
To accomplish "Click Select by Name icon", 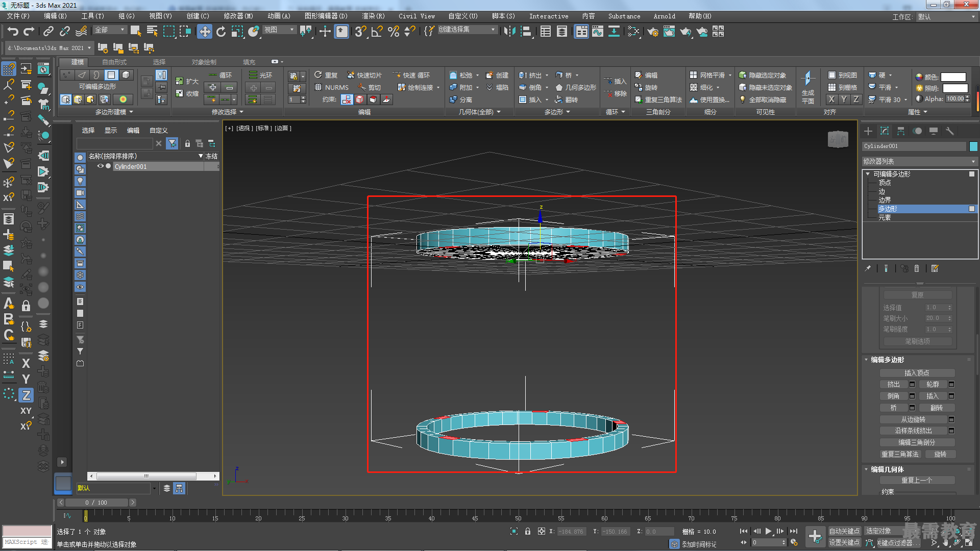I will 152,32.
